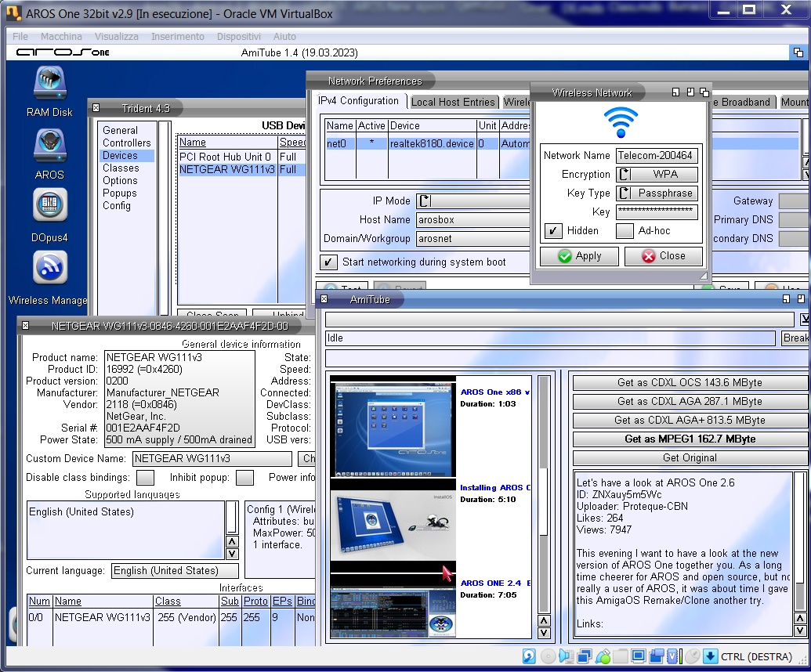The height and width of the screenshot is (672, 811).
Task: Click the Wi-Fi signal icon in Wireless Network
Action: [620, 123]
